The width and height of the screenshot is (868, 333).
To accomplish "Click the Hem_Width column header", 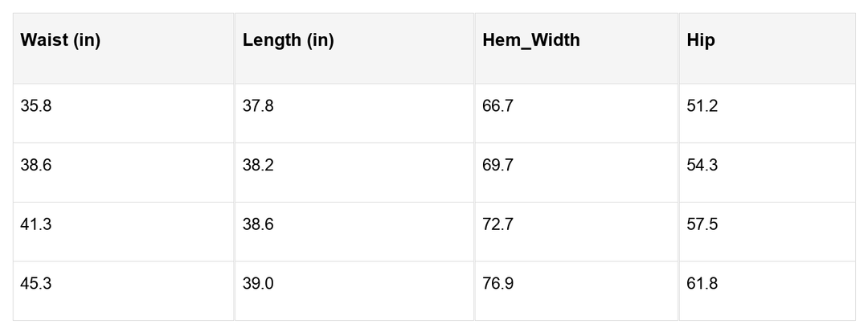I will pos(530,41).
